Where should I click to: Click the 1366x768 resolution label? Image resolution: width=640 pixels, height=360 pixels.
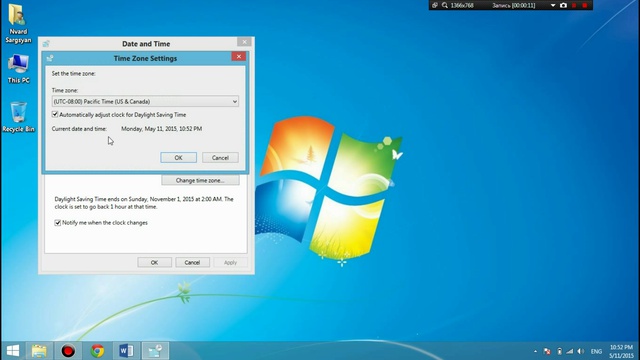pos(462,5)
